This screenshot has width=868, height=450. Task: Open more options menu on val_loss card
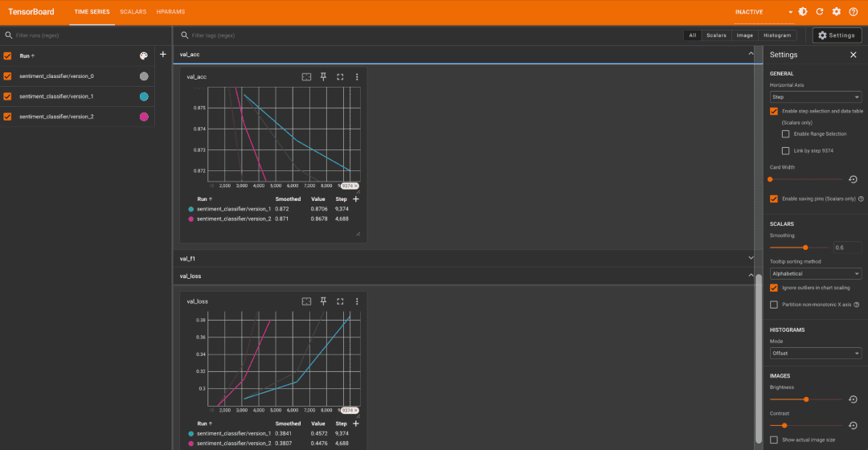[x=357, y=301]
